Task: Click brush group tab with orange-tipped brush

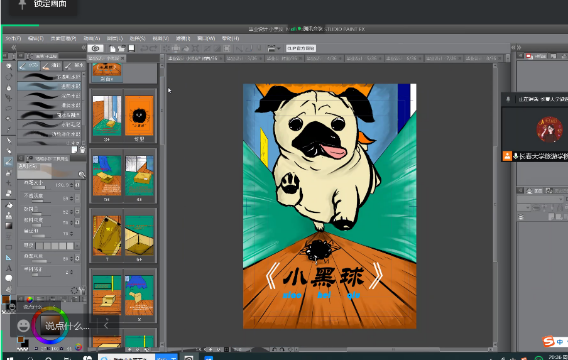Action: click(x=51, y=66)
